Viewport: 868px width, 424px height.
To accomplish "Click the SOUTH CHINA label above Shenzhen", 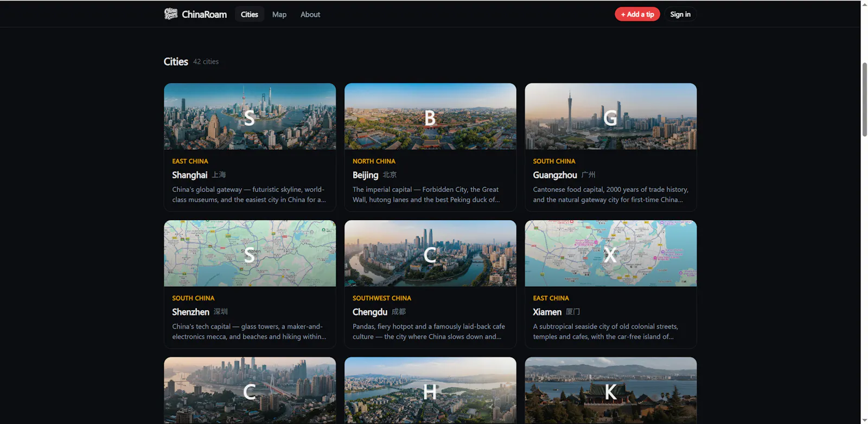I will click(x=193, y=298).
